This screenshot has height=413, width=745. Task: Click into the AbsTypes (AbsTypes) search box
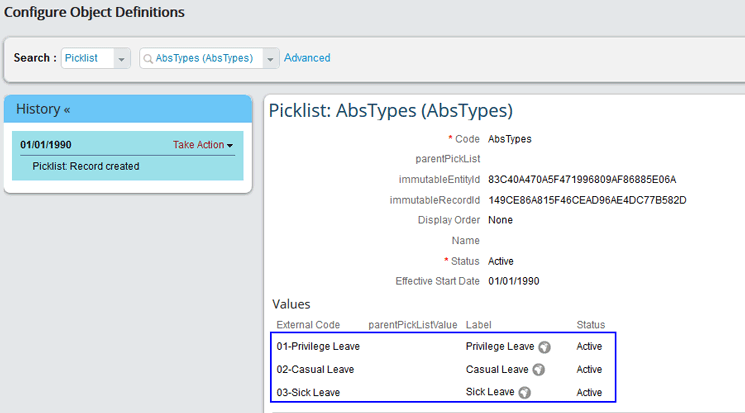(x=204, y=58)
